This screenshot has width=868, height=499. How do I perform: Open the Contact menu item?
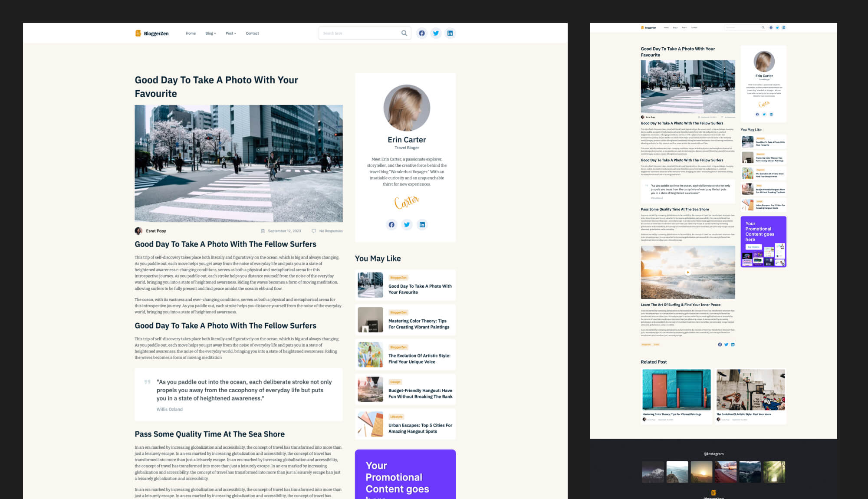(252, 33)
